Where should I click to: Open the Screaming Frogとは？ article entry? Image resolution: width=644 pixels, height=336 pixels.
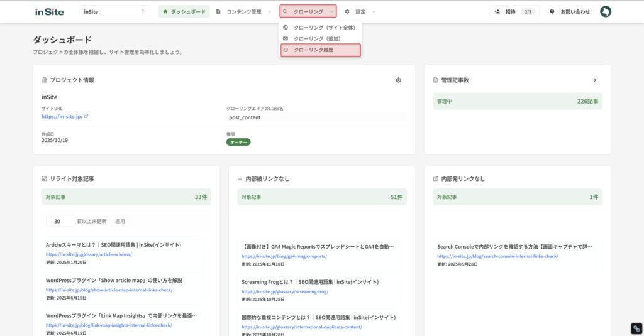point(310,282)
